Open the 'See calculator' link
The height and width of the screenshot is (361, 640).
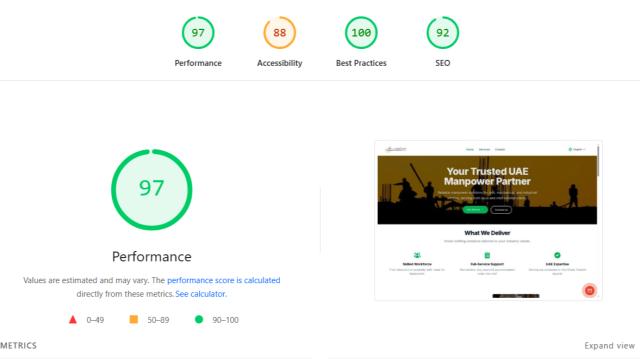(x=200, y=294)
